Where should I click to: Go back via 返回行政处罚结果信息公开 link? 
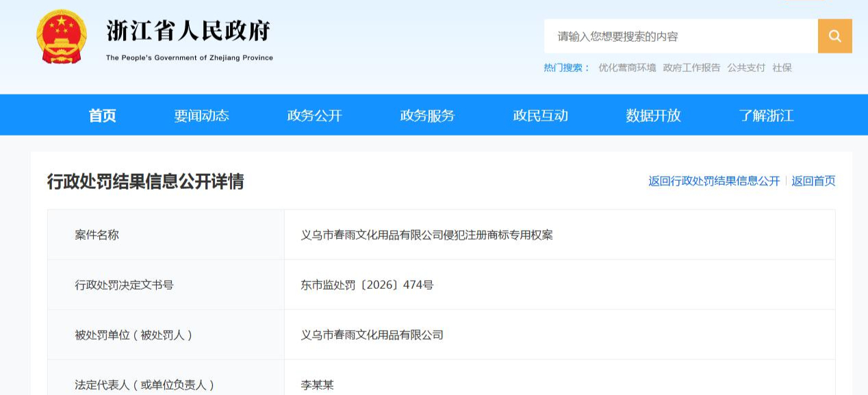(x=714, y=181)
